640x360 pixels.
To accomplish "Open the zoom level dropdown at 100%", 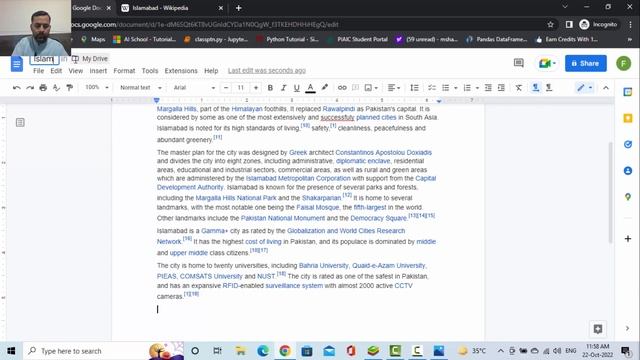I will pyautogui.click(x=97, y=87).
